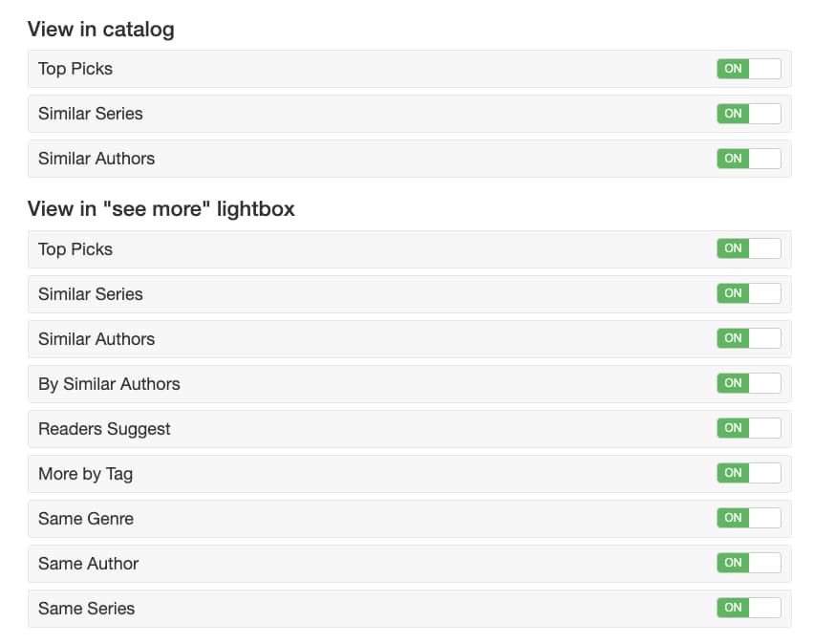This screenshot has height=644, width=814.
Task: Disable the Same Author toggle
Action: tap(748, 563)
